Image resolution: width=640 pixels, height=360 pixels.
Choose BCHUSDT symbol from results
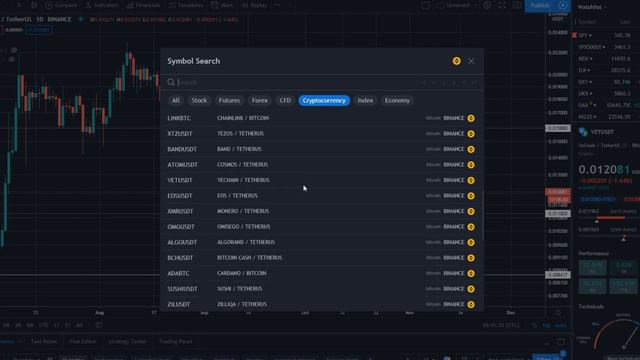(x=322, y=258)
